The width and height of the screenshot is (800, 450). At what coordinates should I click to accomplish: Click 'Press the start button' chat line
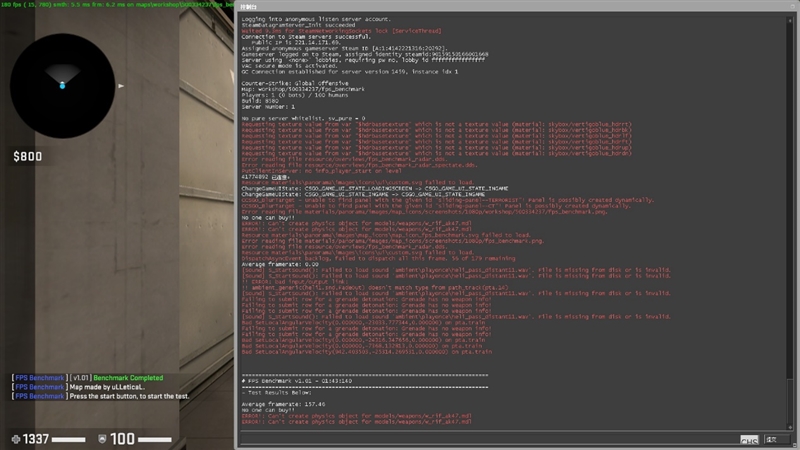pos(129,396)
